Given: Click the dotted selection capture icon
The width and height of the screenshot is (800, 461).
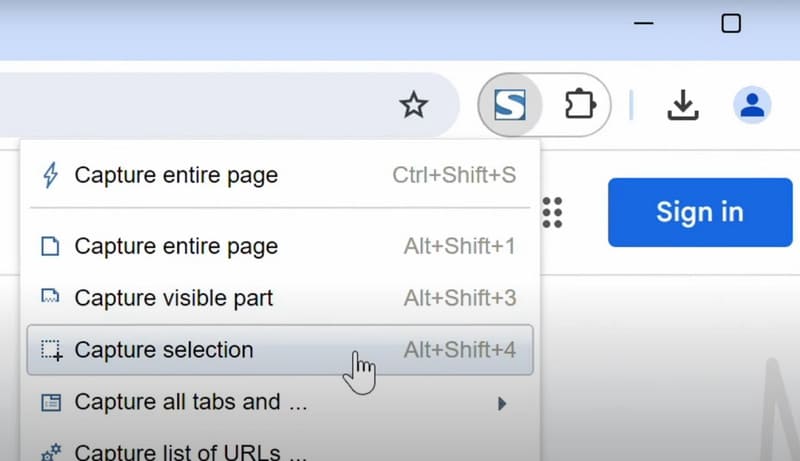Looking at the screenshot, I should tap(50, 350).
